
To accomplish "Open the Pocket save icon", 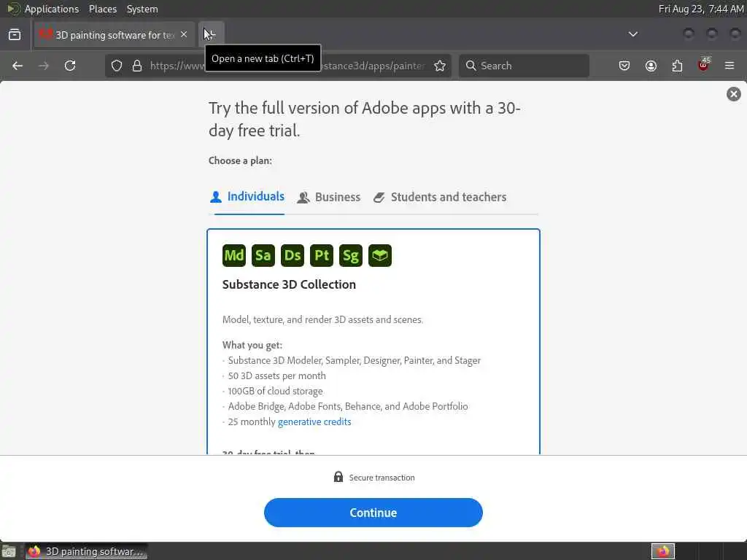I will click(x=624, y=66).
